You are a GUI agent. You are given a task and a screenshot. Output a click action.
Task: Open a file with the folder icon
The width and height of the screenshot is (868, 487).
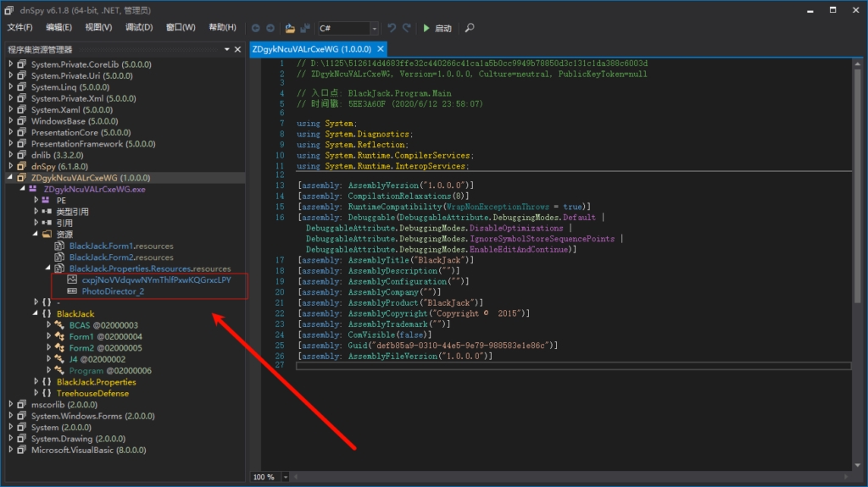coord(290,28)
